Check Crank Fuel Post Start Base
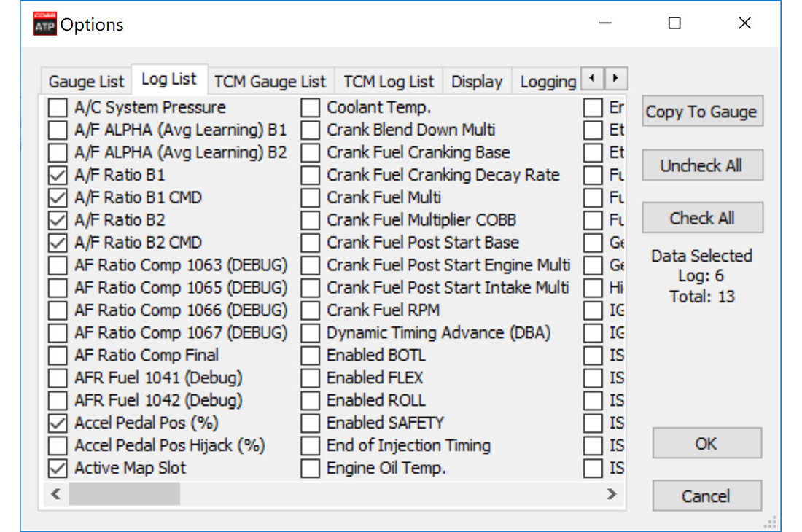 [x=310, y=243]
